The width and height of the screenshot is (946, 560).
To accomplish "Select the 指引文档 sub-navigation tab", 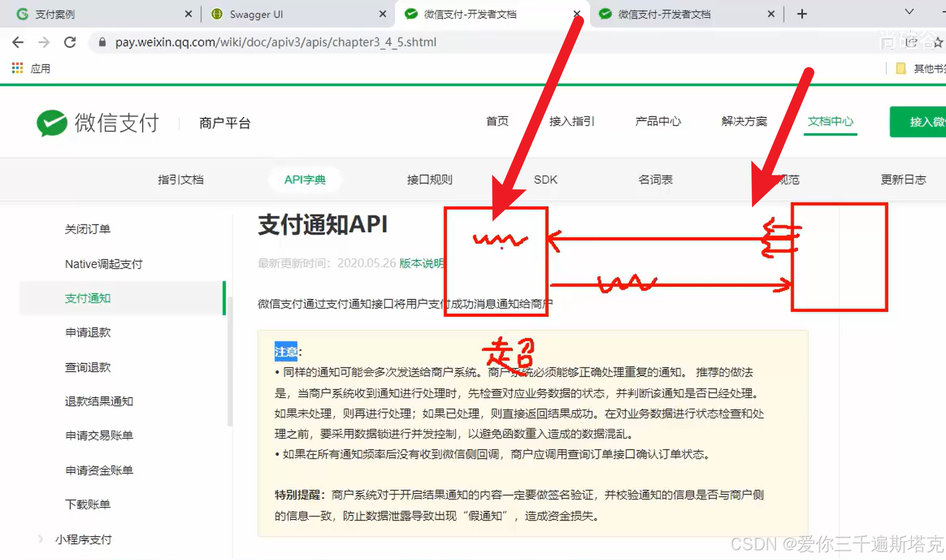I will pyautogui.click(x=180, y=180).
